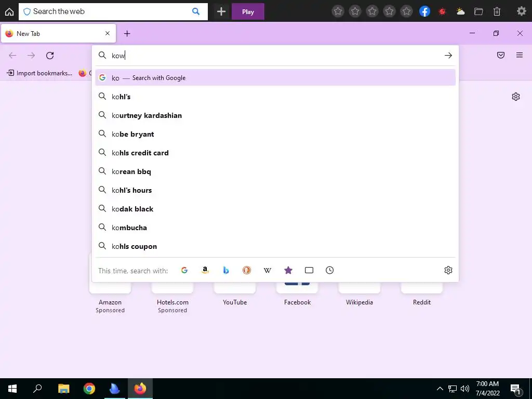Select the kohl's suggestion
Screen dimensions: 532x399
[275, 97]
